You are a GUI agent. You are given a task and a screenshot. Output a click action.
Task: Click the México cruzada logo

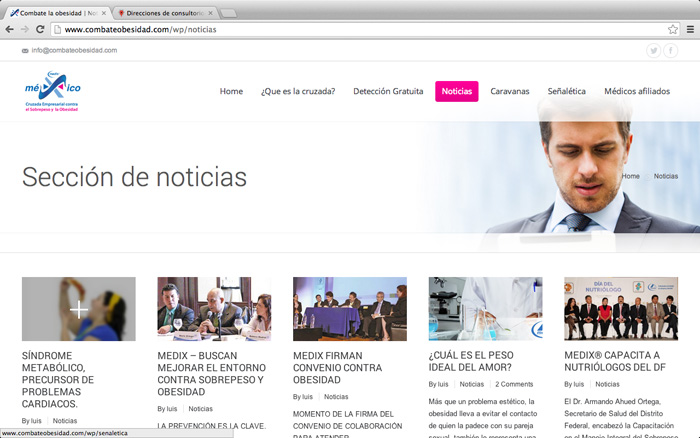tap(53, 91)
